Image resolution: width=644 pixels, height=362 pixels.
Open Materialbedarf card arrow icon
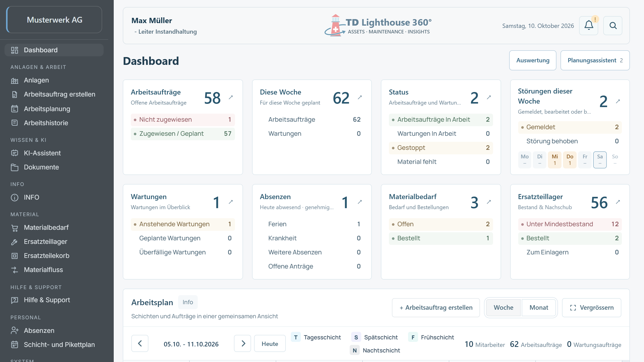click(489, 202)
